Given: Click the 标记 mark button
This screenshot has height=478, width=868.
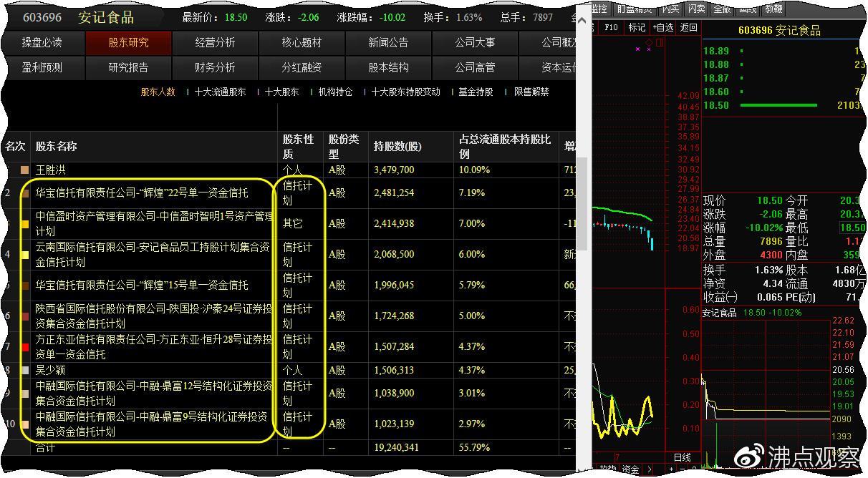Looking at the screenshot, I should pos(637,27).
